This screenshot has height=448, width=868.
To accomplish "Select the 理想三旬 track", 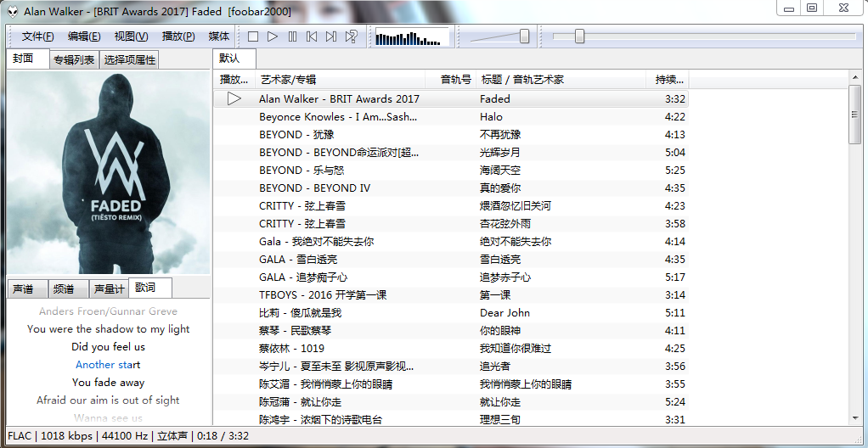I will tap(451, 419).
